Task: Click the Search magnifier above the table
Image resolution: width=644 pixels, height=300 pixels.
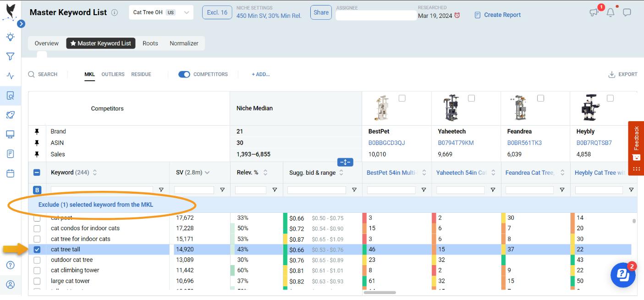Action: [32, 74]
